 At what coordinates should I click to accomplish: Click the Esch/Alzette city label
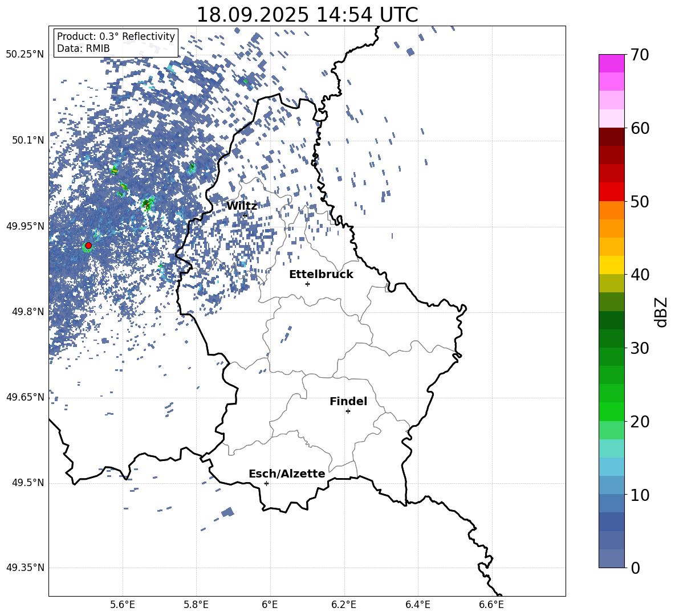pyautogui.click(x=287, y=474)
